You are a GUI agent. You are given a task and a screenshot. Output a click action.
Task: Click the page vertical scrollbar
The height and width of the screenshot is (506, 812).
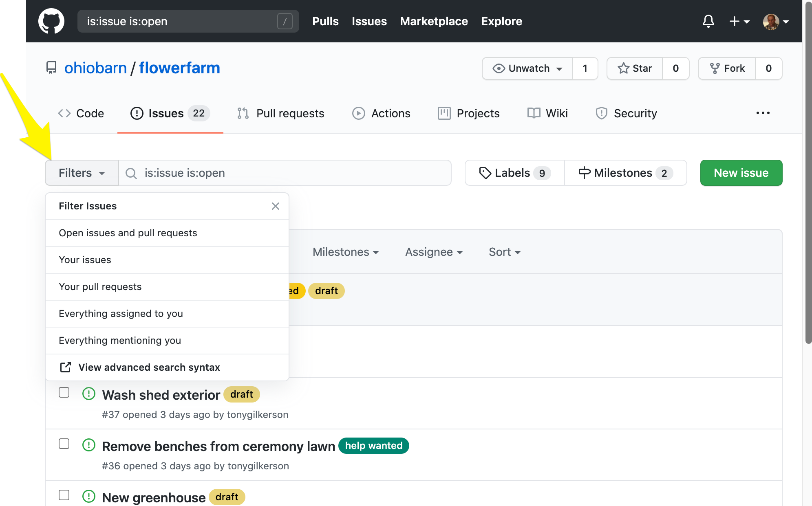808,174
